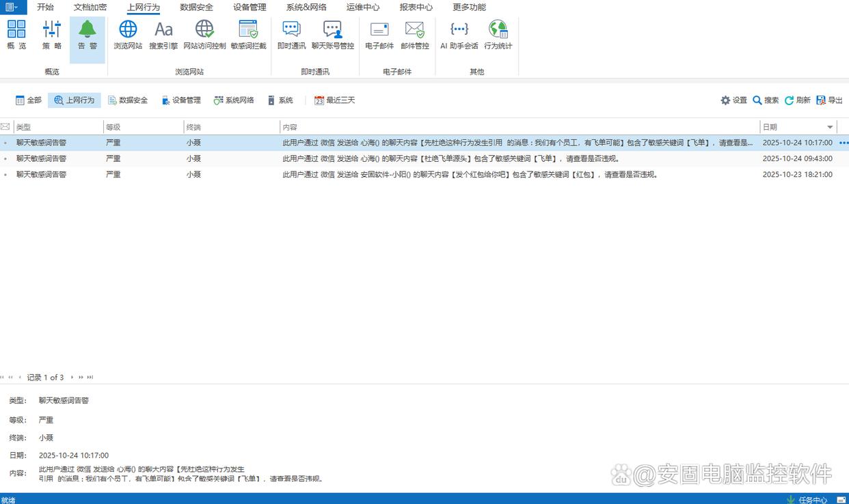This screenshot has height=504, width=849.
Task: Switch to the 文档加密 ribbon tab
Action: (x=90, y=8)
